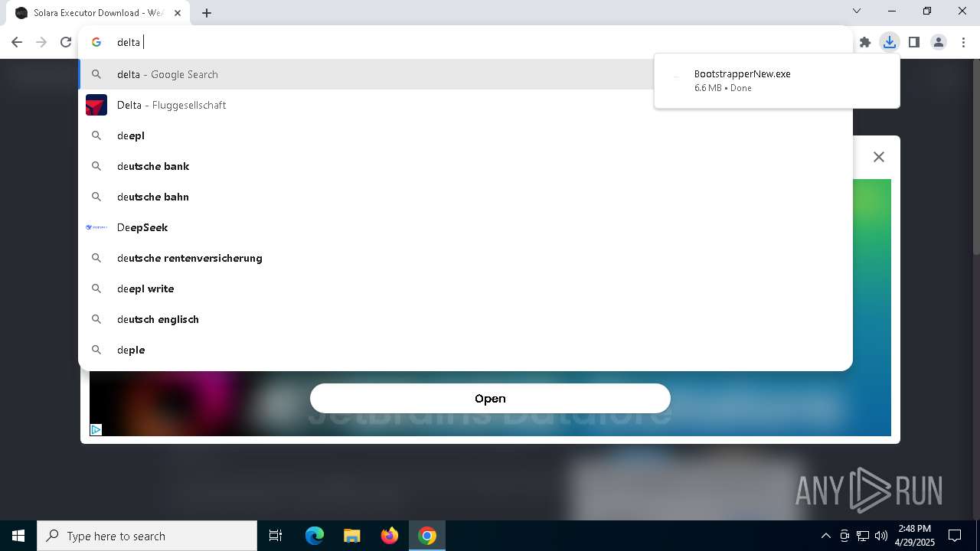Click the Open button on the ad
Viewport: 980px width, 551px height.
(490, 398)
